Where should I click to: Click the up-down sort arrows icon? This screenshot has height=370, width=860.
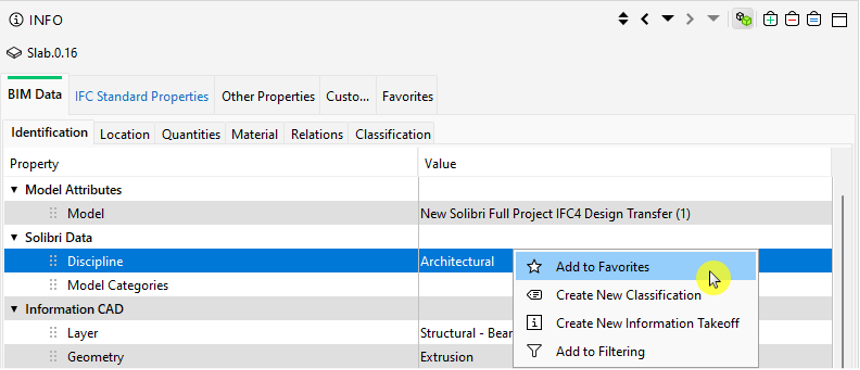[623, 19]
